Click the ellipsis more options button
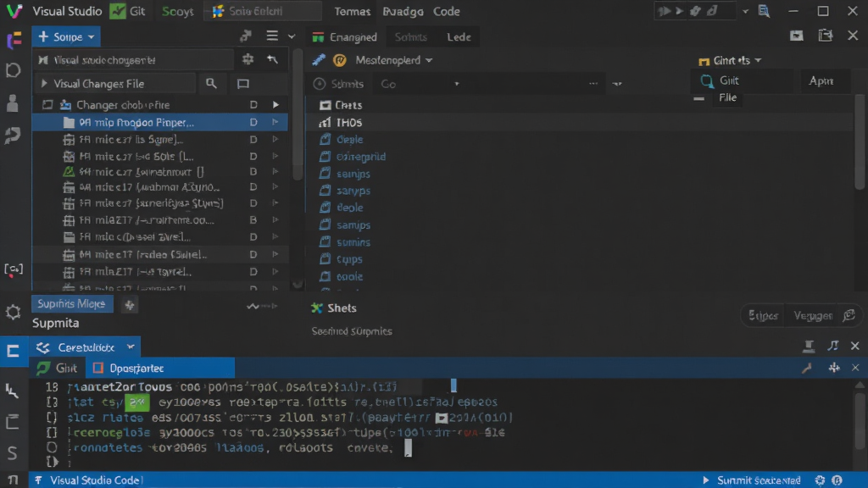The image size is (868, 488). [593, 84]
